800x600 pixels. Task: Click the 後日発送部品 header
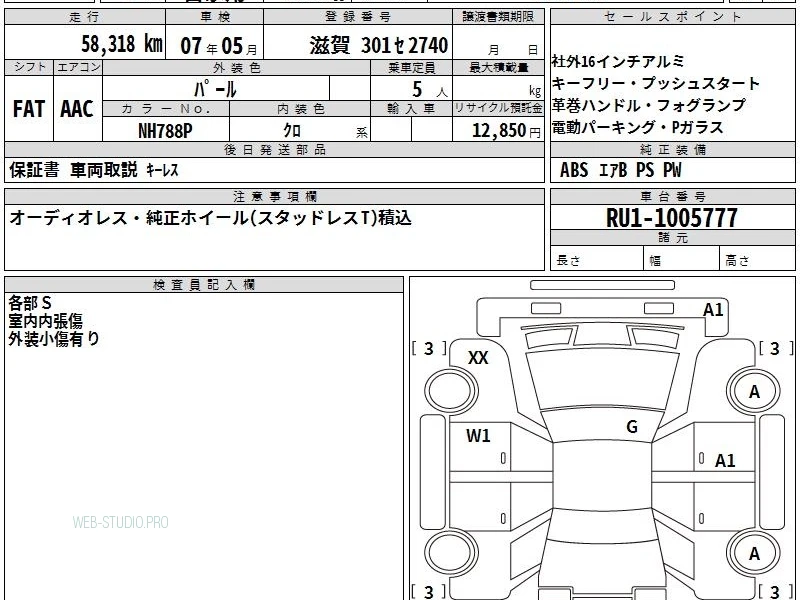pos(274,150)
